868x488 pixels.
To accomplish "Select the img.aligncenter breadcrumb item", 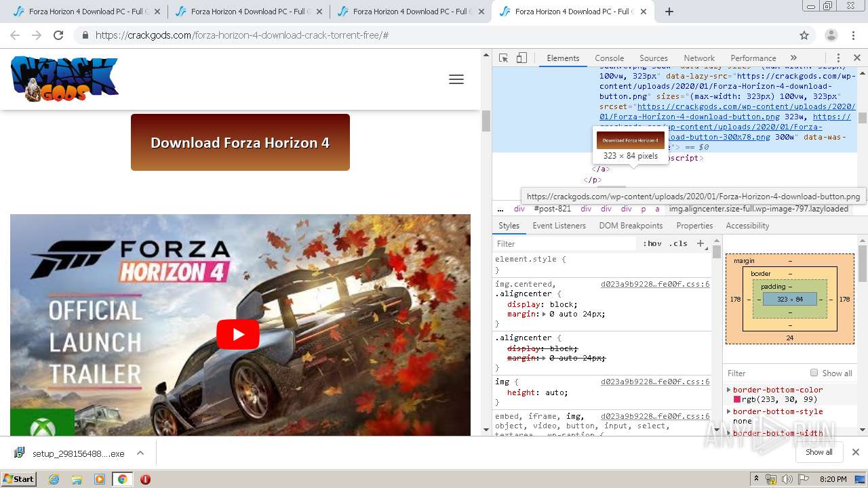I will 758,209.
